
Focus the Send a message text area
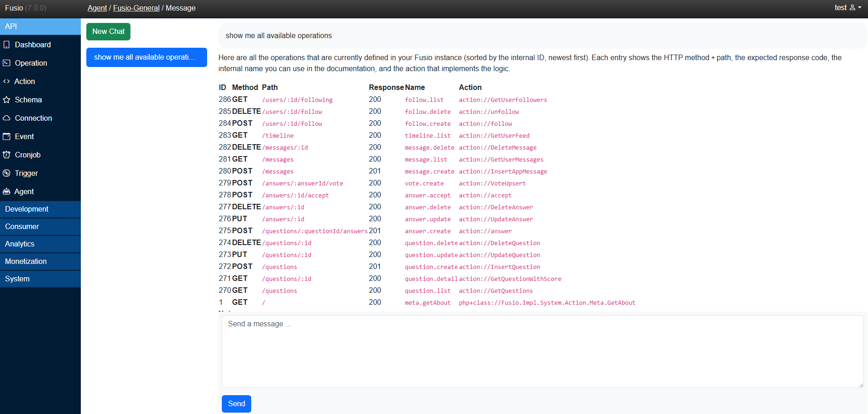[x=542, y=351]
